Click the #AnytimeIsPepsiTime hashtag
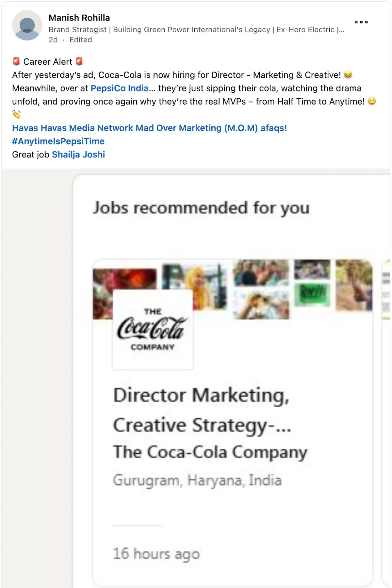This screenshot has height=588, width=392. tap(58, 141)
